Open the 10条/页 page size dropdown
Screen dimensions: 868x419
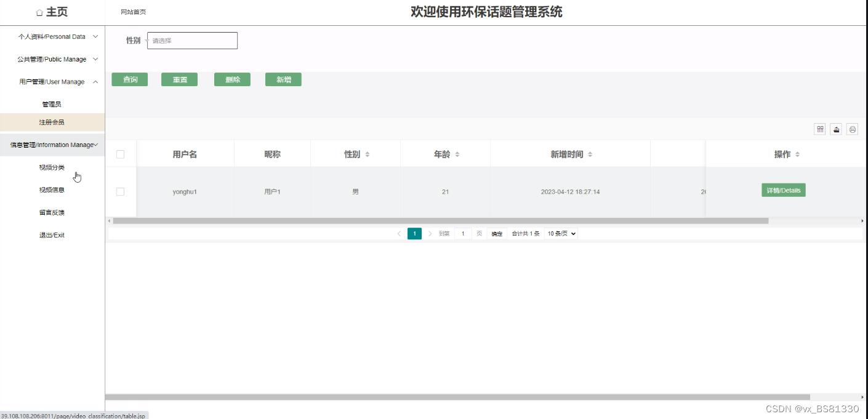(561, 234)
